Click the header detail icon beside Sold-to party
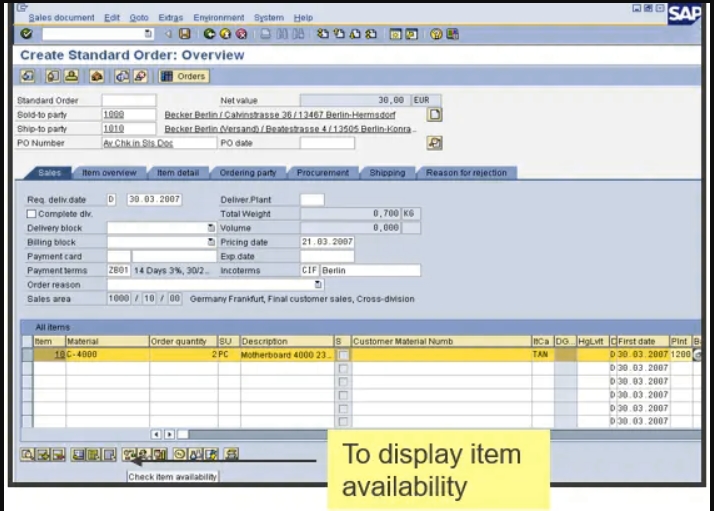Image resolution: width=714 pixels, height=511 pixels. coord(434,115)
